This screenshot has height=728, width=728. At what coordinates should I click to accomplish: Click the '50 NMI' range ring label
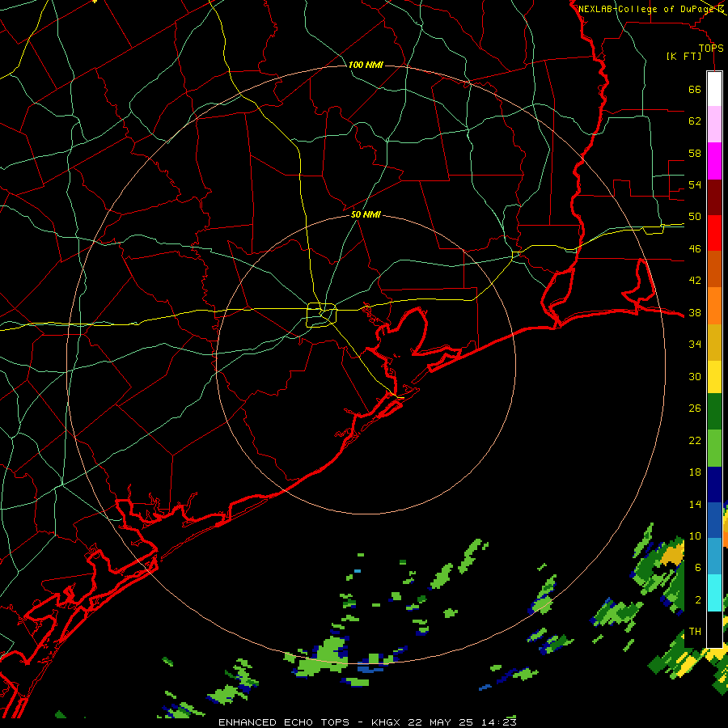click(x=366, y=214)
